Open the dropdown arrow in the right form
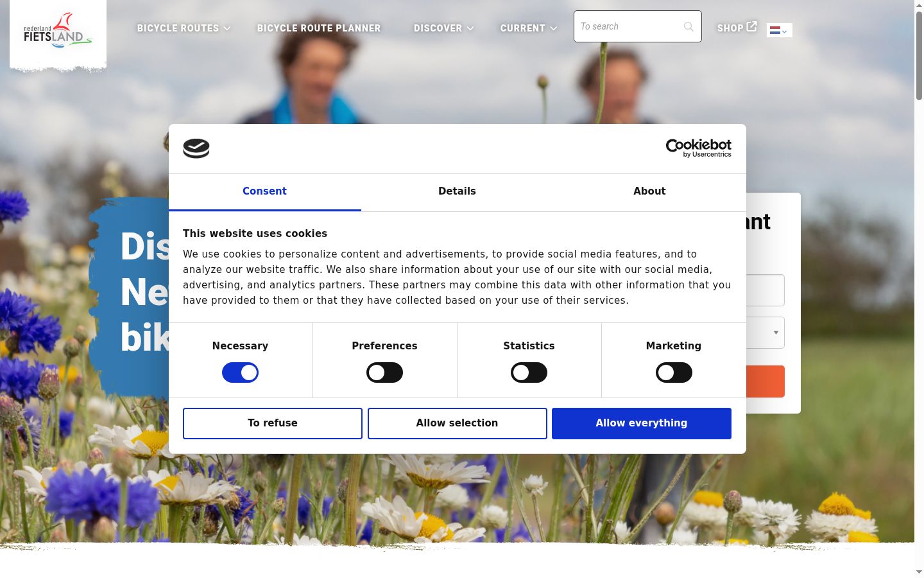924x578 pixels. click(x=776, y=333)
